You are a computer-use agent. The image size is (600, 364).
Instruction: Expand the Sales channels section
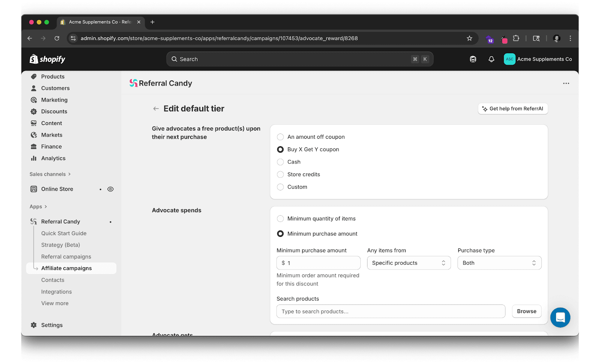coord(50,174)
